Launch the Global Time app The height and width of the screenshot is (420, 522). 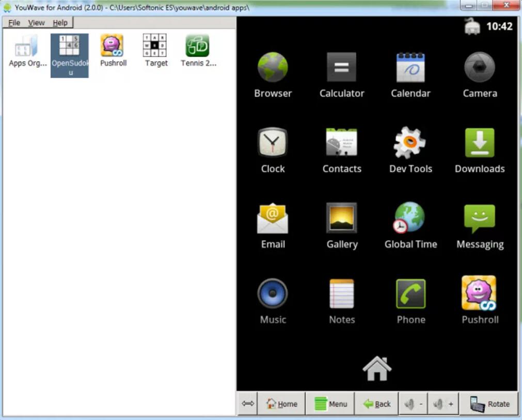pyautogui.click(x=410, y=219)
